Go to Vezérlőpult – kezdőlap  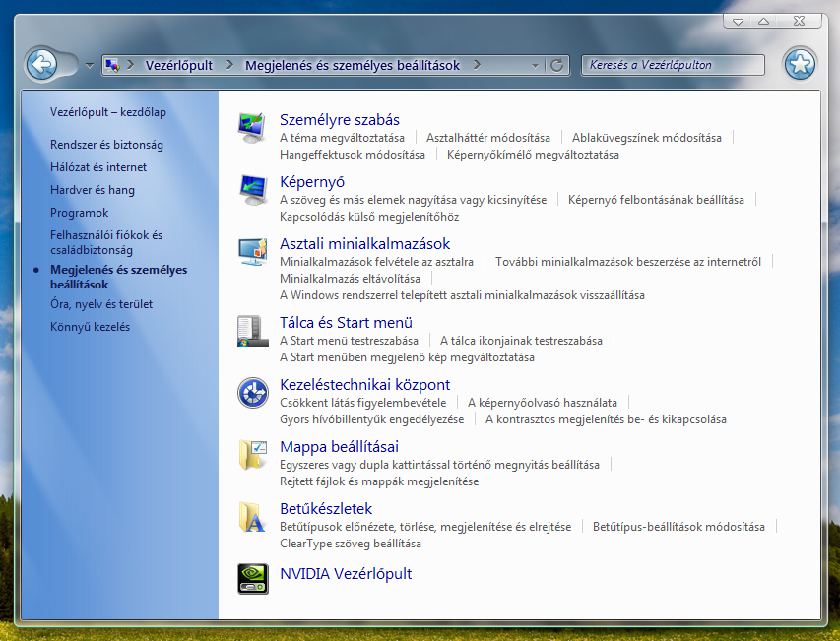pos(108,112)
